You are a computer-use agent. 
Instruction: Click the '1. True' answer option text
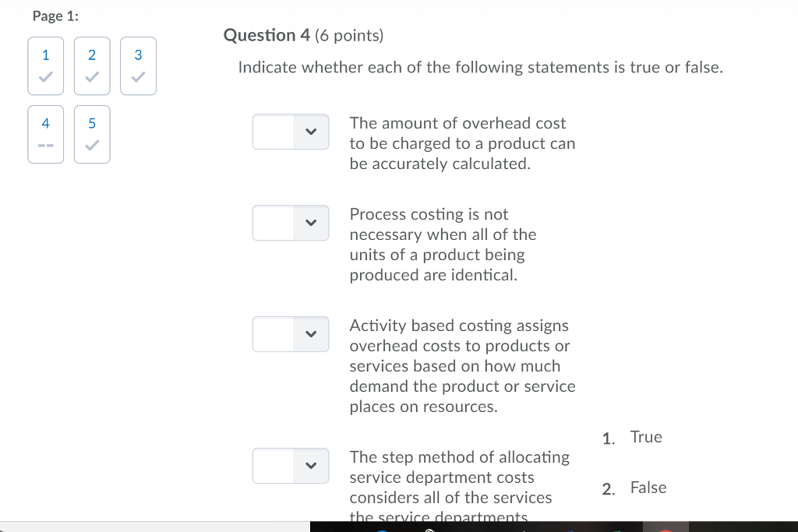point(647,437)
